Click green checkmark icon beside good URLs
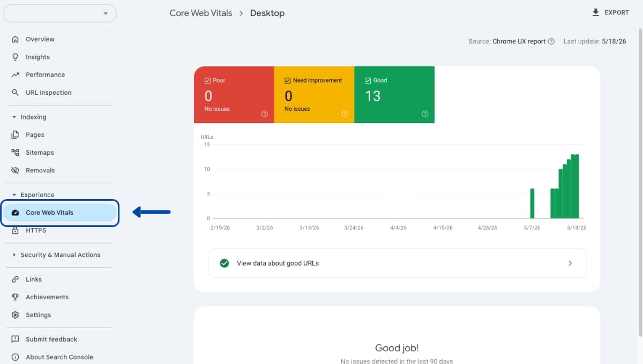The image size is (643, 364). point(225,263)
